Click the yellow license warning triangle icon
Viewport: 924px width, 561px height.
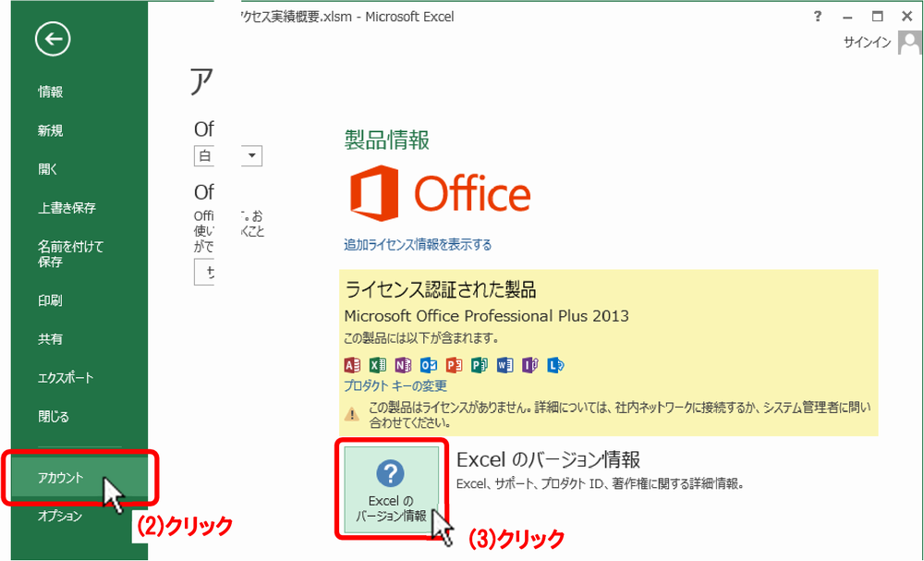coord(352,414)
